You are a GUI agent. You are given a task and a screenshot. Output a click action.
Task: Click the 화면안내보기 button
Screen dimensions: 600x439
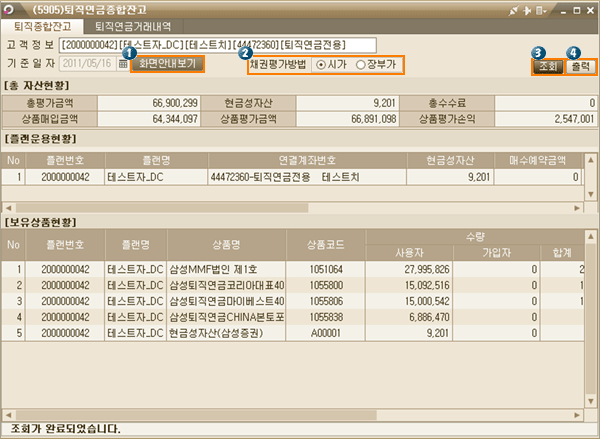pyautogui.click(x=167, y=64)
